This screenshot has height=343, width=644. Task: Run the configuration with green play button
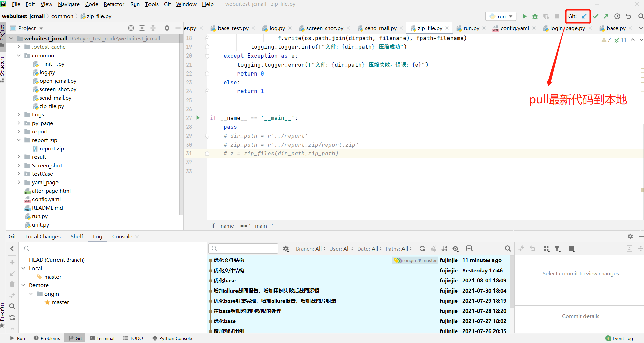point(524,16)
